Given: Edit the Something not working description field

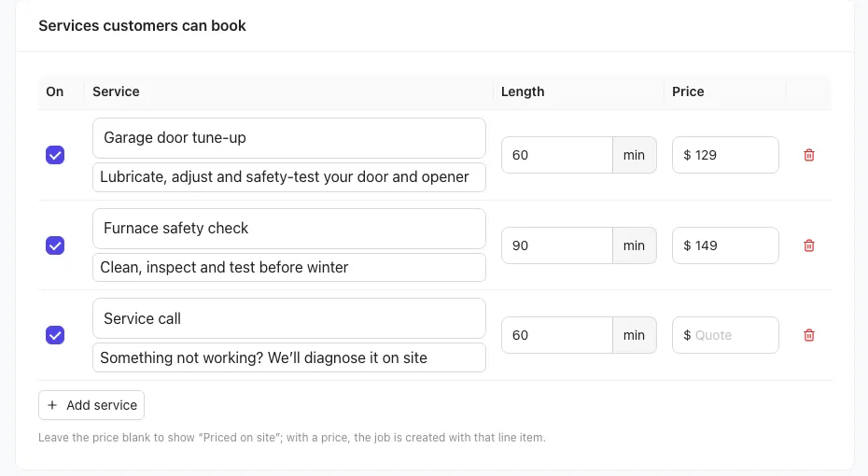Looking at the screenshot, I should 289,357.
